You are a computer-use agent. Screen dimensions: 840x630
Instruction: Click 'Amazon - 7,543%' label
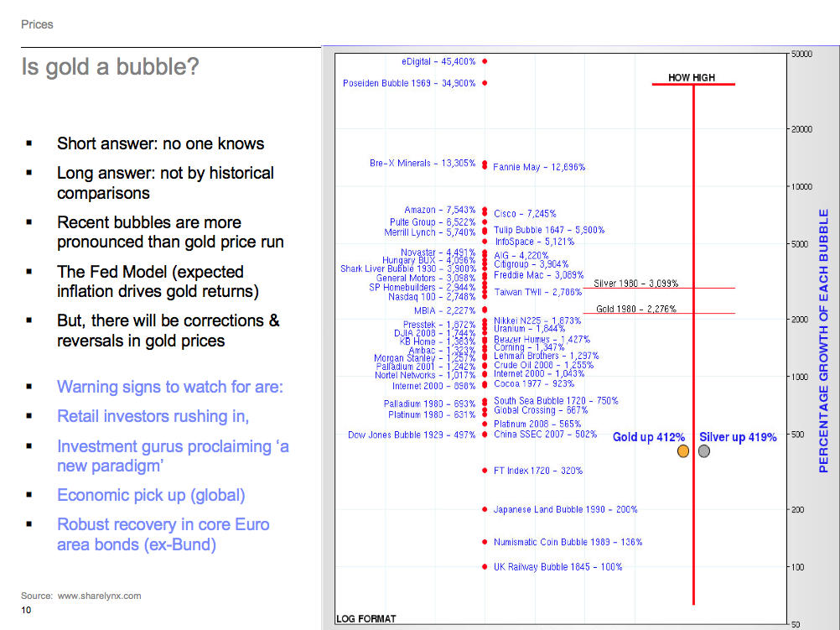[440, 210]
